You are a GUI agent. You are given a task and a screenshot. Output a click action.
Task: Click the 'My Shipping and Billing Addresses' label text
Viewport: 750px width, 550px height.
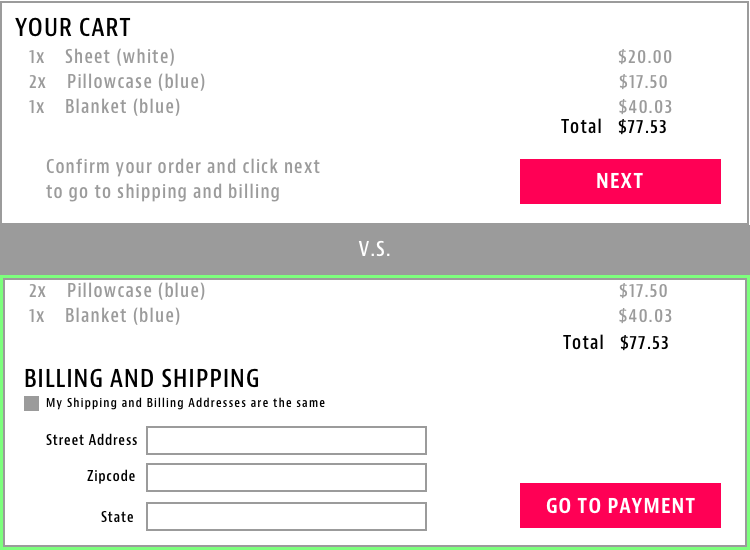tap(186, 403)
